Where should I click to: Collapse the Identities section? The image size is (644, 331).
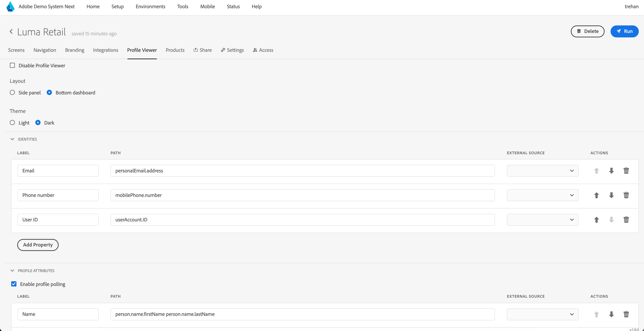[x=12, y=139]
